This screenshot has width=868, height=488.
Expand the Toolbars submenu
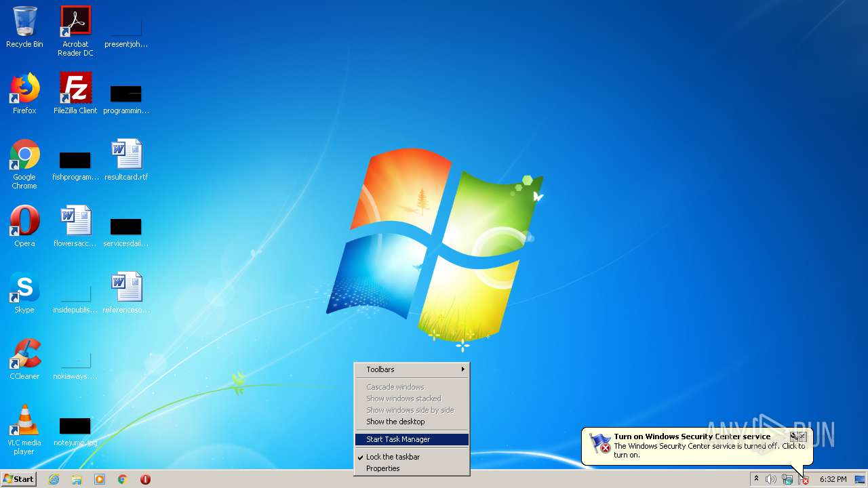click(412, 369)
